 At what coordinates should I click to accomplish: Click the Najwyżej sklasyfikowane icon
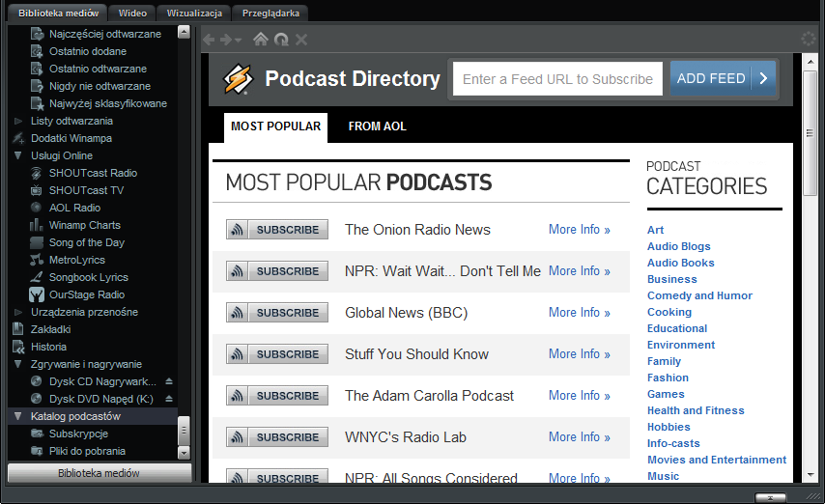[37, 103]
